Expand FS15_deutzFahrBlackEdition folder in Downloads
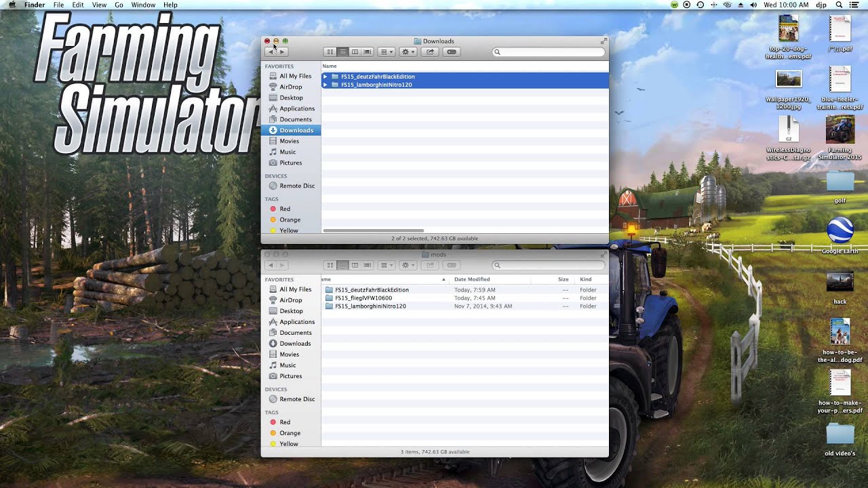Image resolution: width=868 pixels, height=488 pixels. [325, 77]
